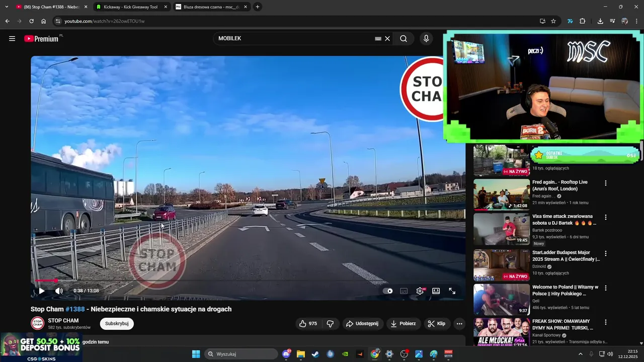Open the YouTube hamburger guide menu

pyautogui.click(x=12, y=39)
